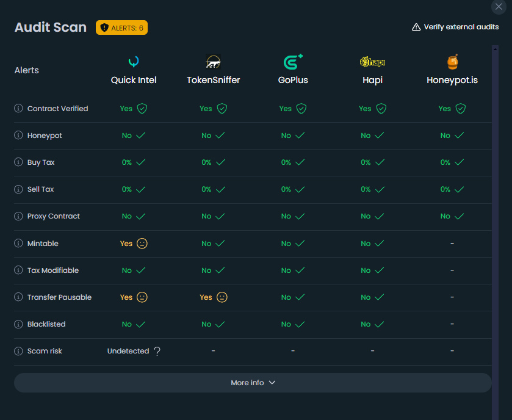
Task: Open info icon for Buy Tax
Action: (x=18, y=162)
